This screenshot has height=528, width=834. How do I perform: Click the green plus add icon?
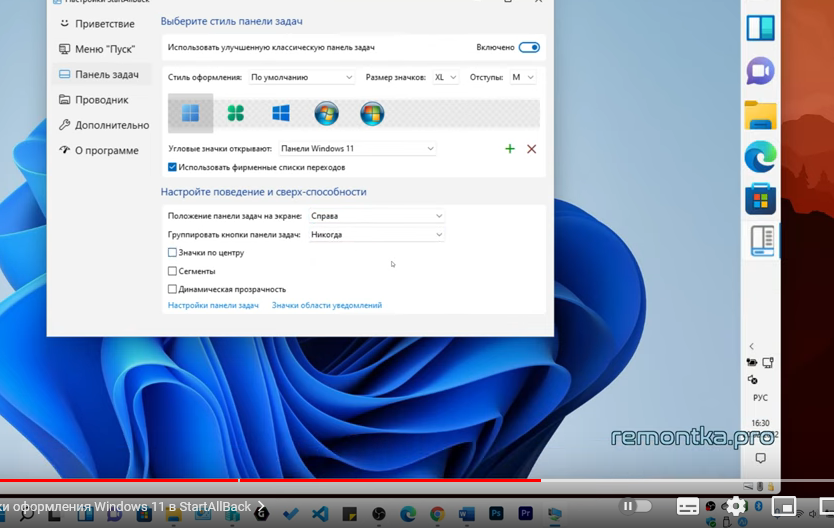coord(510,149)
